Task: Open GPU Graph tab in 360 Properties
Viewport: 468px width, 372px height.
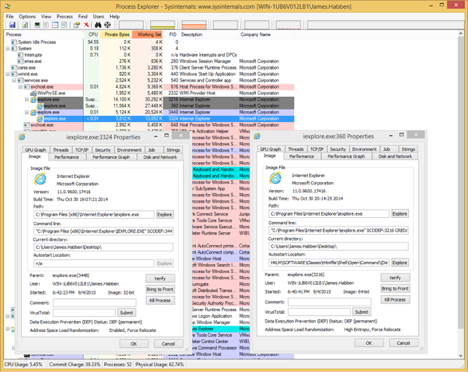Action: pos(271,149)
